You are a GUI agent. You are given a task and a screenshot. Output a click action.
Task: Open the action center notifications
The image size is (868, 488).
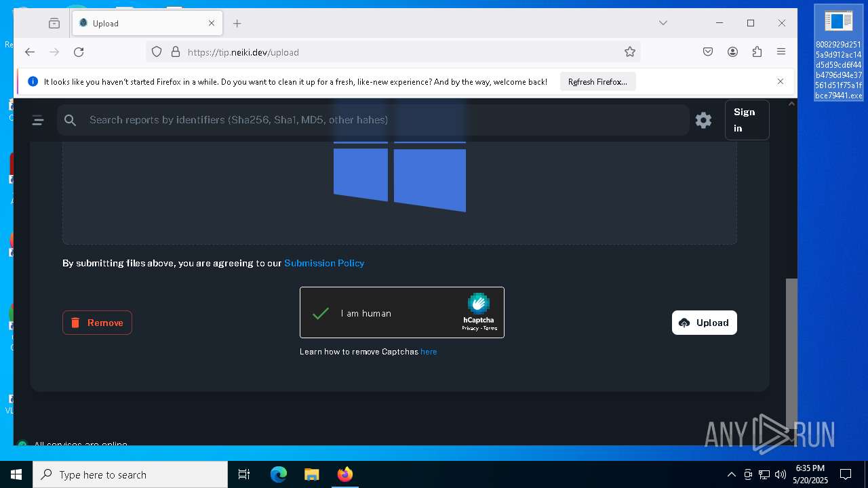[x=846, y=474]
